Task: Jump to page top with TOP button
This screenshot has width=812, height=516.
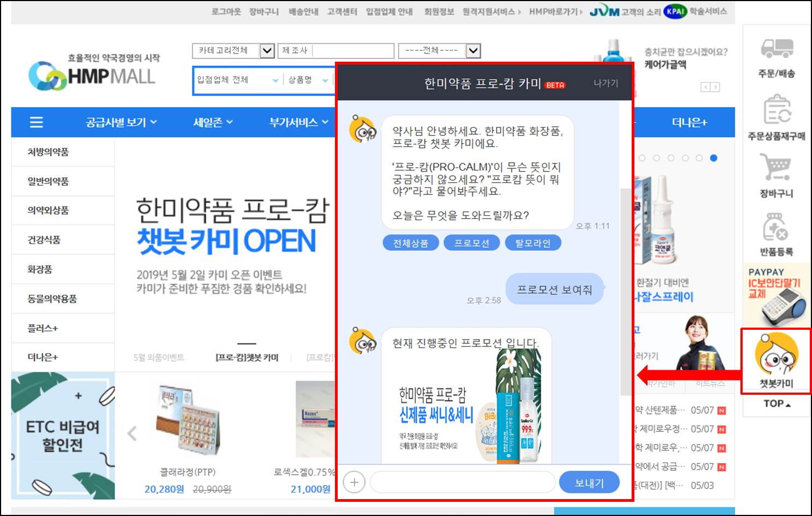Action: pyautogui.click(x=776, y=404)
